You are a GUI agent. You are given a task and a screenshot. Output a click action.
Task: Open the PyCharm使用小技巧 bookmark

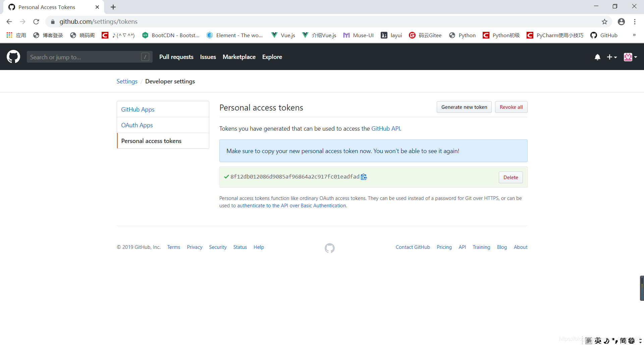[x=555, y=35]
